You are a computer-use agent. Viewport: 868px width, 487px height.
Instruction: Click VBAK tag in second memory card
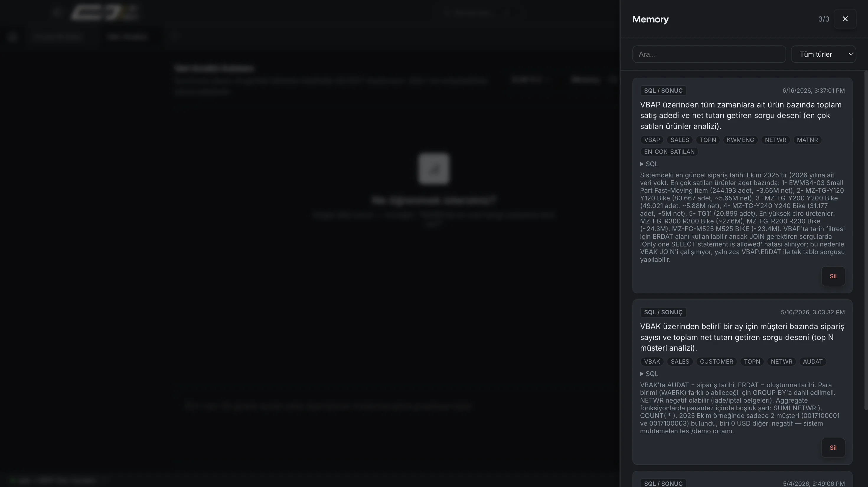(652, 362)
